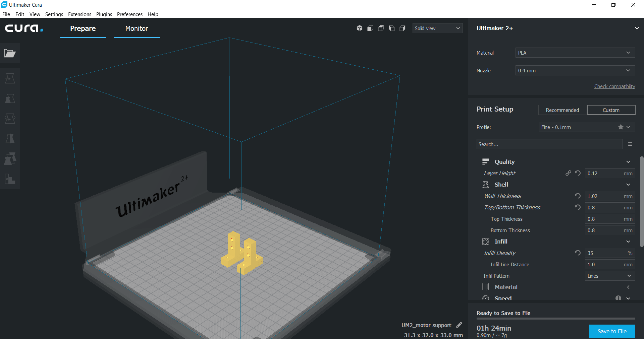Open the View menu
The height and width of the screenshot is (339, 644).
click(x=35, y=14)
